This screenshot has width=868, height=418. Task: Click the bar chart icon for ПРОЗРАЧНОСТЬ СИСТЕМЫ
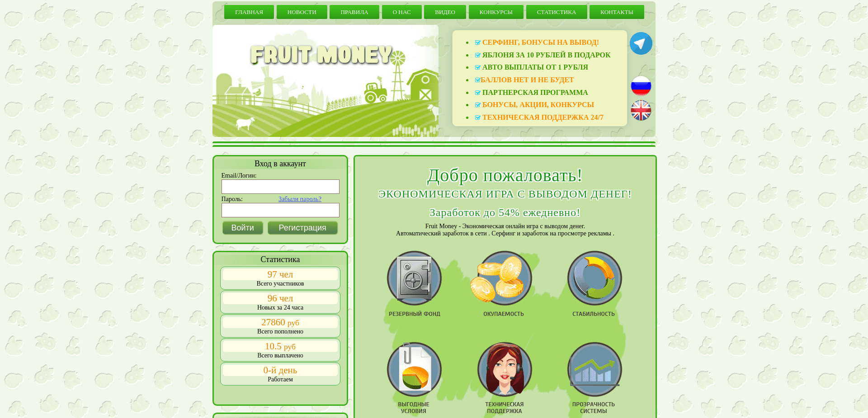pyautogui.click(x=594, y=369)
